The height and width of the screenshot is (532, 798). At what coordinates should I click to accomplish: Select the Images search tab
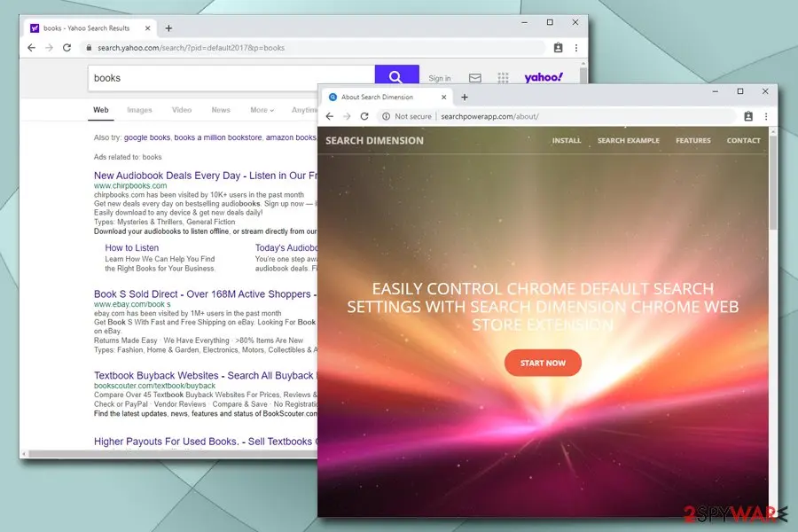(x=139, y=110)
